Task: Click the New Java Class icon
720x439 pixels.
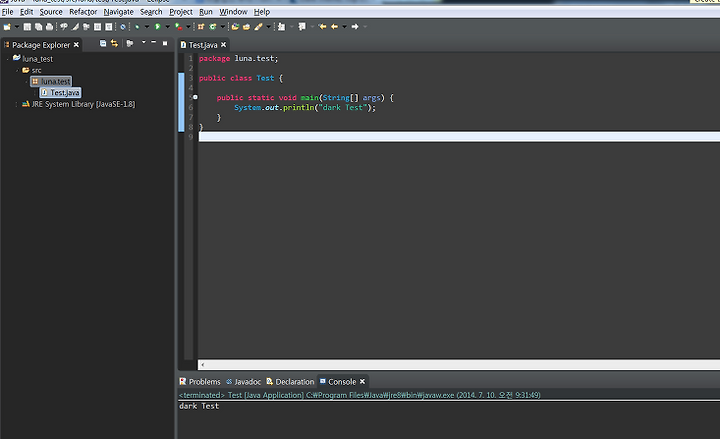Action: (213, 27)
